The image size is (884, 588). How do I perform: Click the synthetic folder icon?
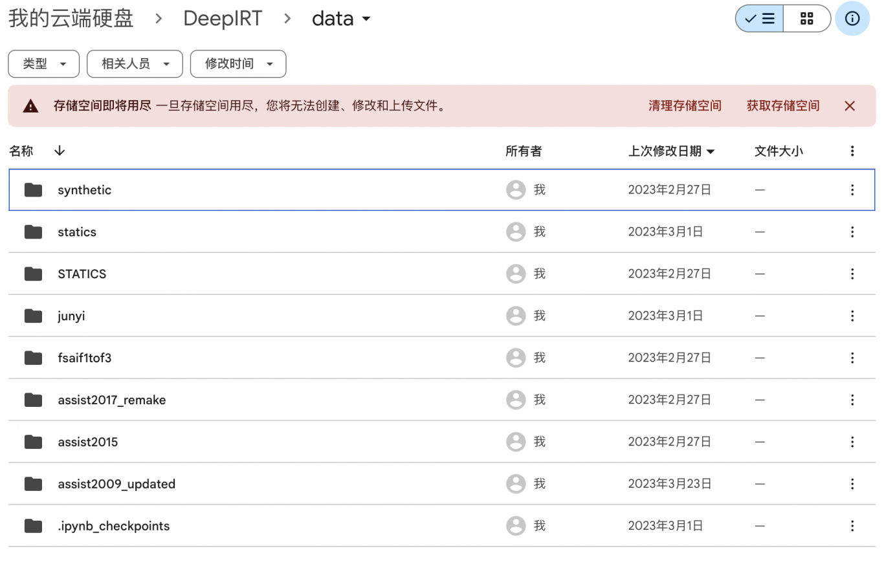33,190
